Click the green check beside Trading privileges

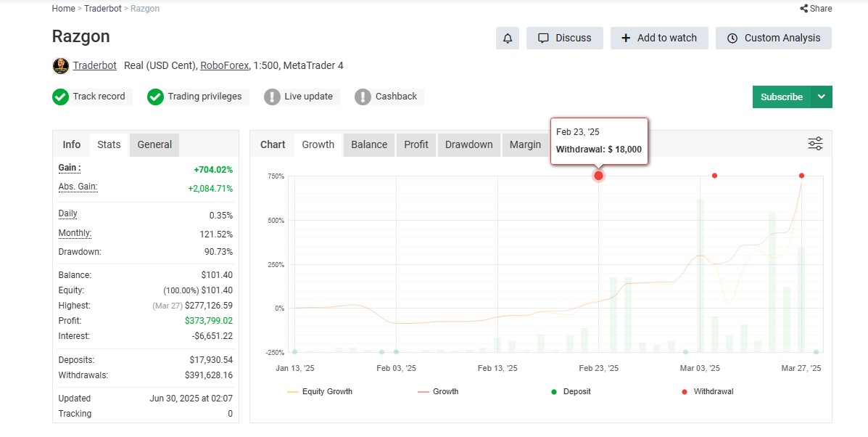click(156, 97)
